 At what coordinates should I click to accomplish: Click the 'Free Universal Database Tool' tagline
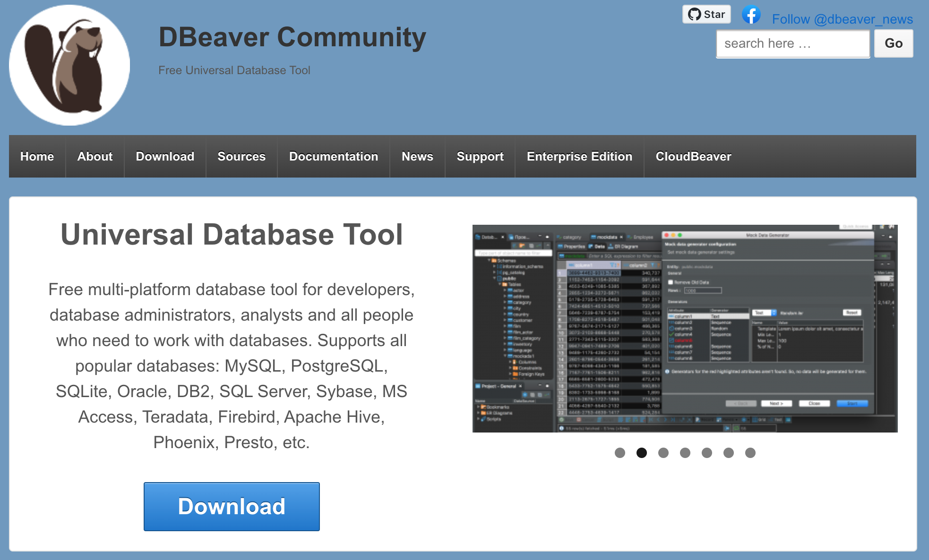[x=234, y=70]
